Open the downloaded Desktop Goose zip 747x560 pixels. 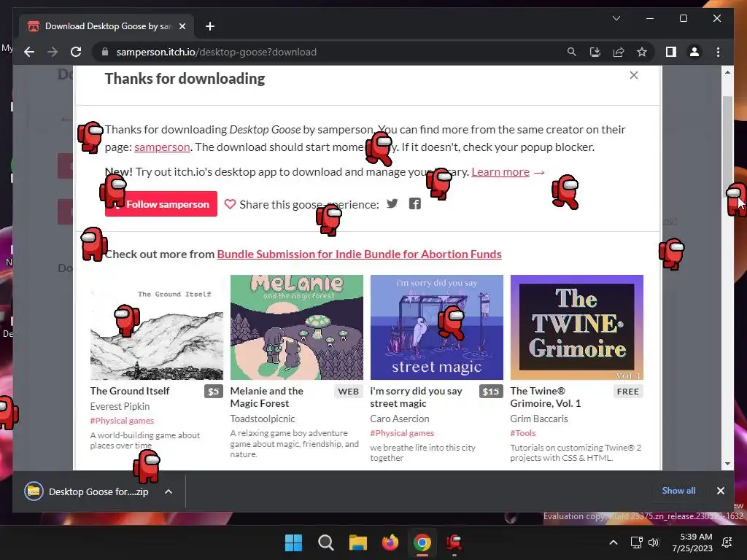(x=88, y=491)
